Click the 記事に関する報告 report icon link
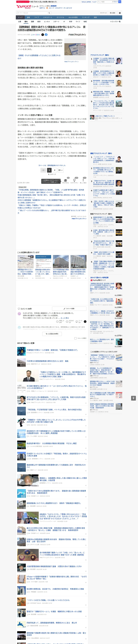The image size is (138, 644). pyautogui.click(x=23, y=183)
